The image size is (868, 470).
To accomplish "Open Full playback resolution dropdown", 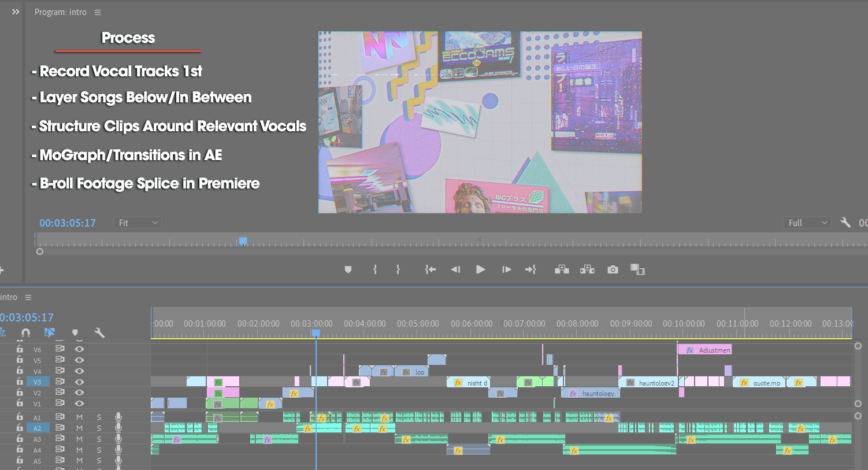I will [x=808, y=223].
